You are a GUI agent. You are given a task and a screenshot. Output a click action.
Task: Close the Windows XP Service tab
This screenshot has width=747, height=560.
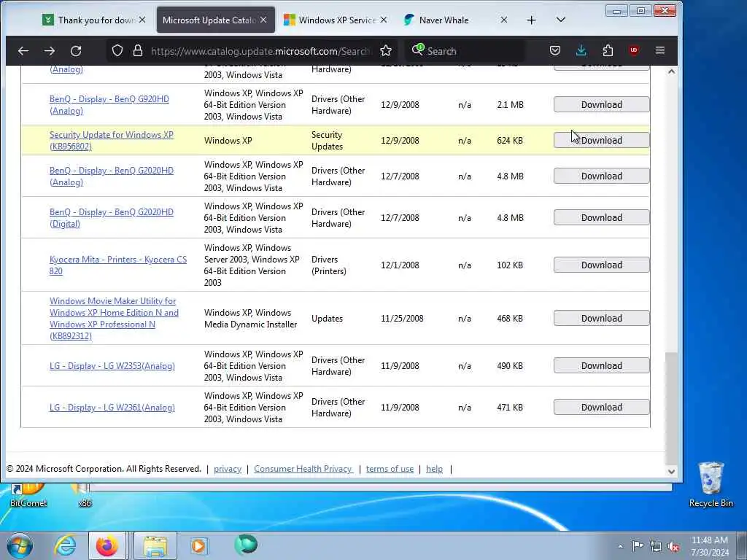(384, 20)
